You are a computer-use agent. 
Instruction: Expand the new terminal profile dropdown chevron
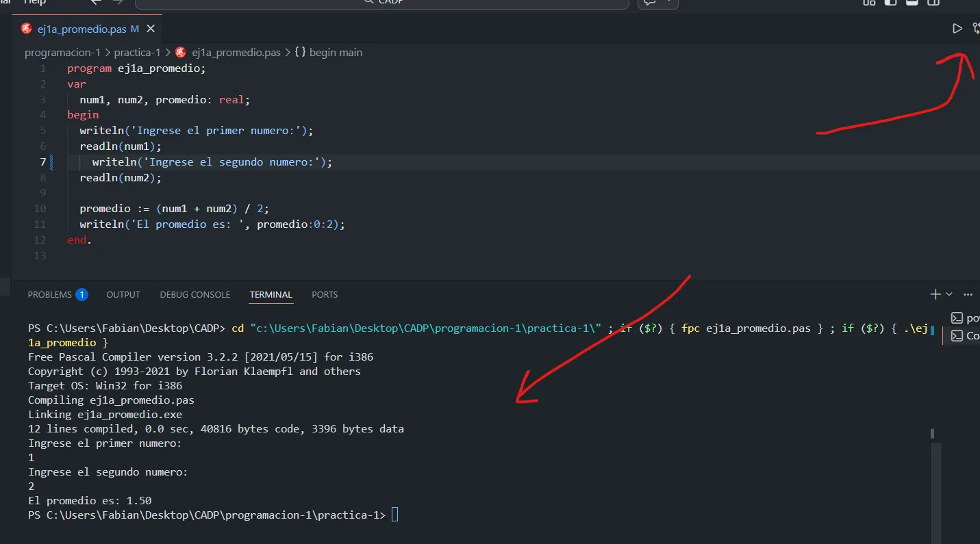pos(949,294)
